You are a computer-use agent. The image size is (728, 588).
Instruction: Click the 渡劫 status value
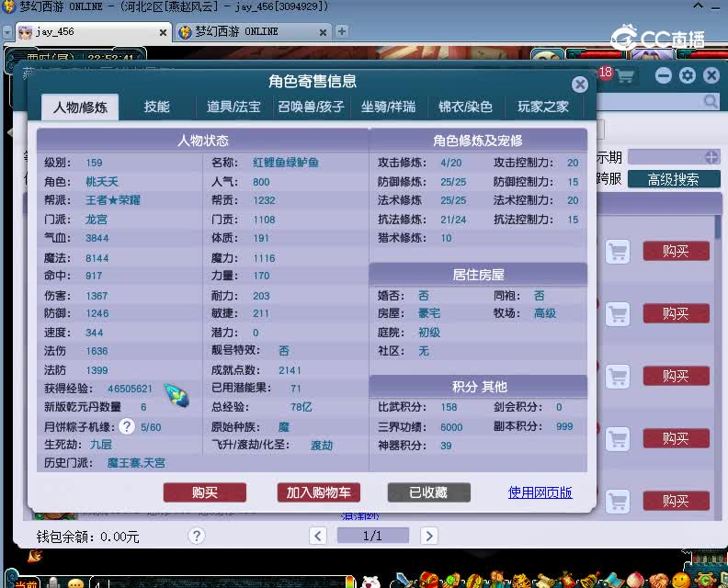tap(322, 445)
